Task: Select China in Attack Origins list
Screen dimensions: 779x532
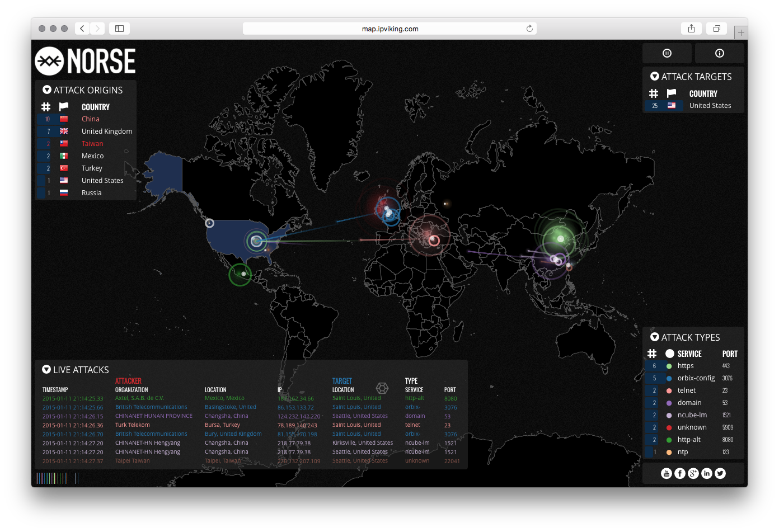Action: click(x=90, y=119)
